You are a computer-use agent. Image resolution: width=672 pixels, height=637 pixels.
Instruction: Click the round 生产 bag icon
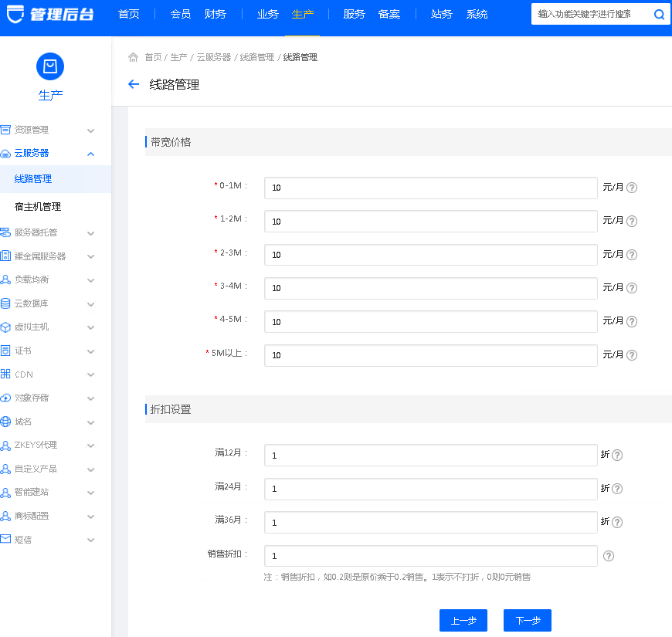(50, 66)
